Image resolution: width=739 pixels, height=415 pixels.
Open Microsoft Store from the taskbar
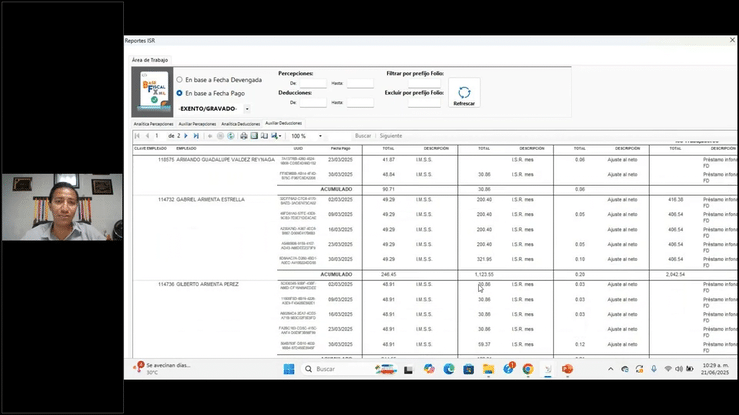pyautogui.click(x=468, y=369)
